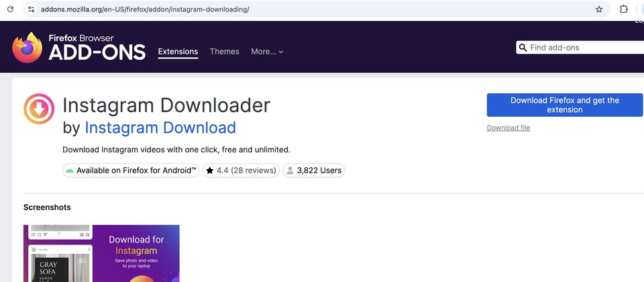Open the browser extensions puzzle icon

(623, 9)
